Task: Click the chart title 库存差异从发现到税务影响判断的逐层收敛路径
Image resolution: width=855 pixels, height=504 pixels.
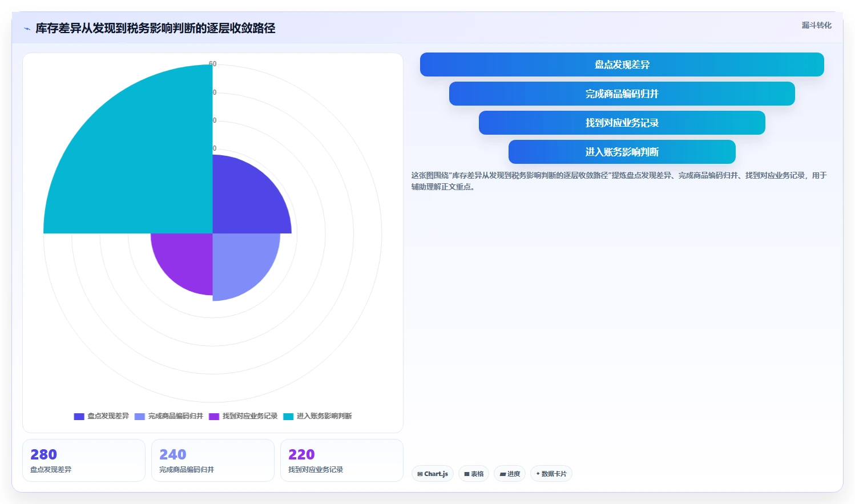Action: click(155, 29)
